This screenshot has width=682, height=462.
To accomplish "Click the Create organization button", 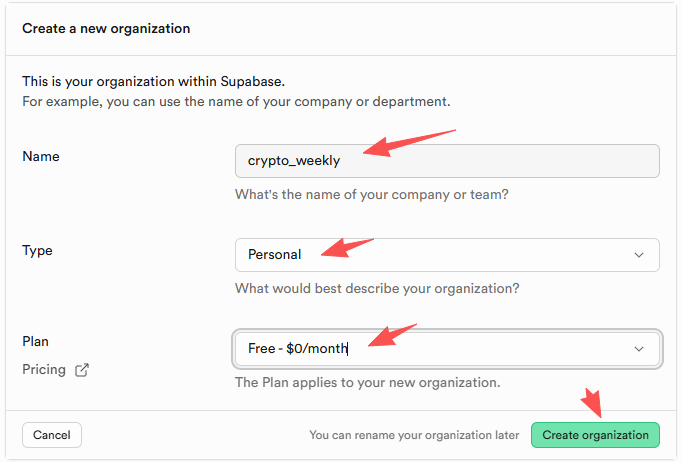I will [x=595, y=435].
